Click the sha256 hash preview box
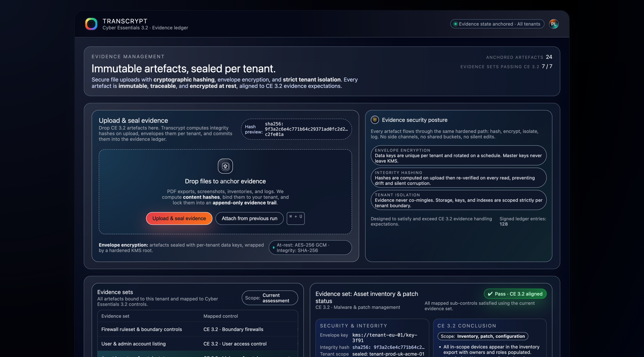This screenshot has height=357, width=644. [296, 129]
